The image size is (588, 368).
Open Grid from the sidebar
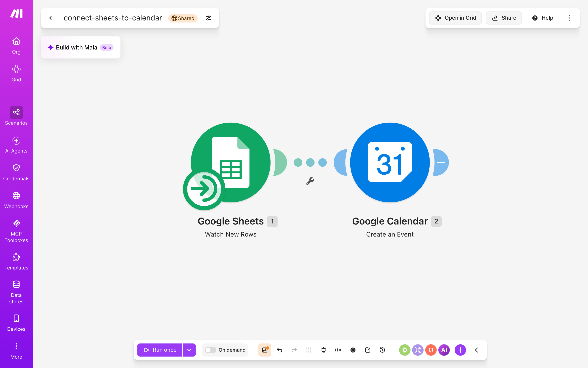[16, 74]
